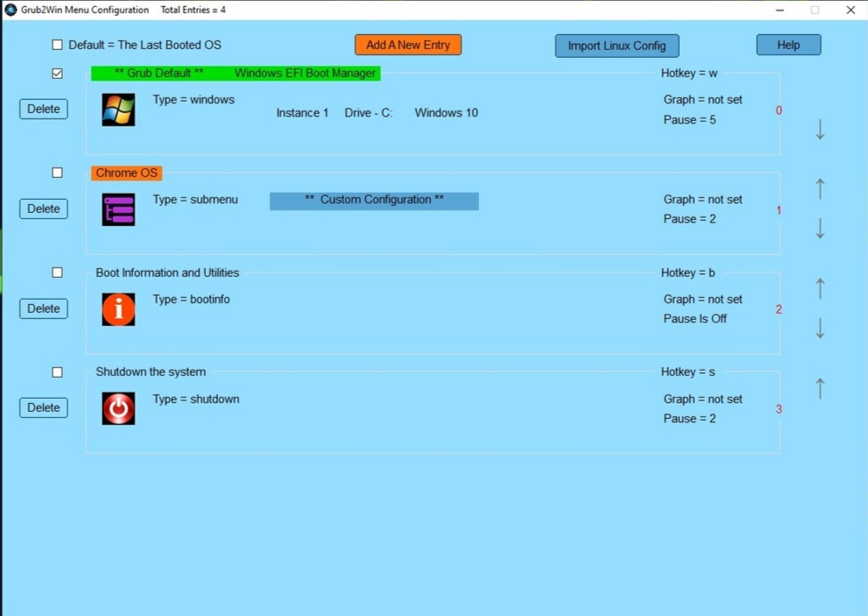Move Chrome OS entry up with the arrow
Image resolution: width=868 pixels, height=616 pixels.
(820, 189)
